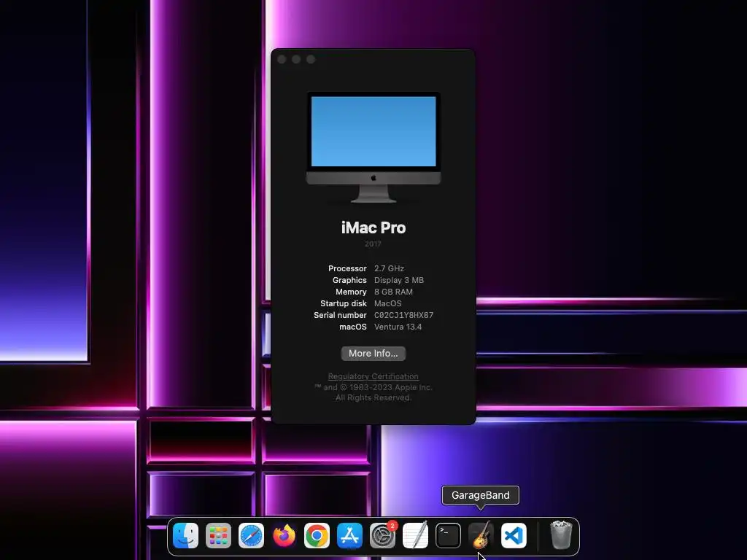Select the Startup disk value MacOS

pyautogui.click(x=388, y=303)
